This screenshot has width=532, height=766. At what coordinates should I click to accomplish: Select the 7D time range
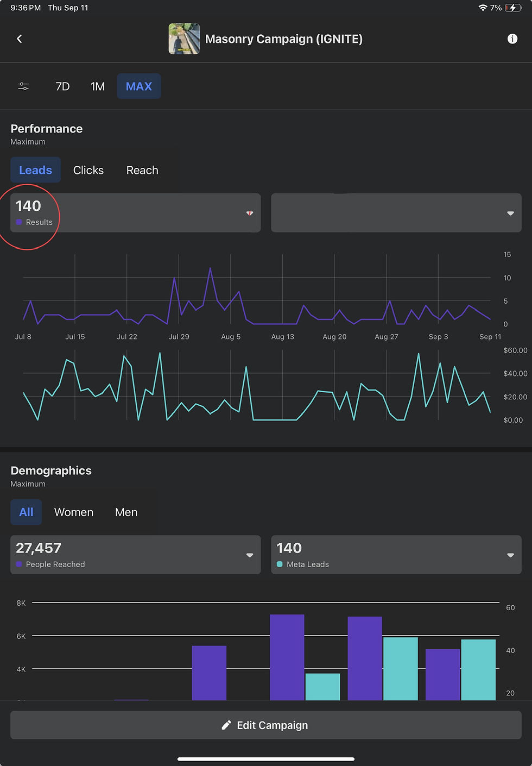[x=62, y=86]
